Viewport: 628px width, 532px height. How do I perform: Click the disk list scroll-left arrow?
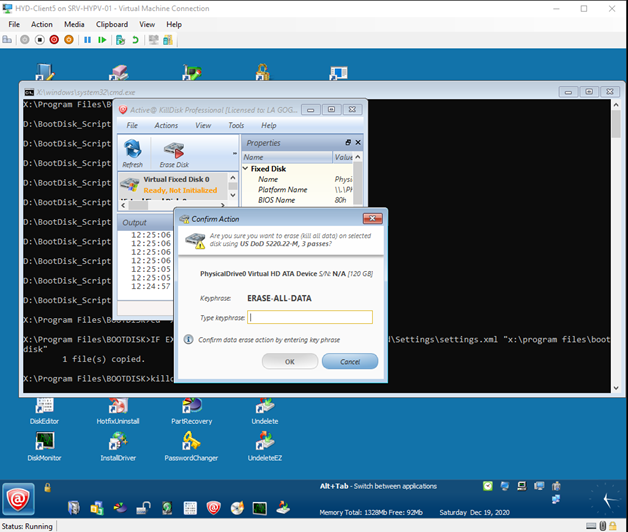click(123, 205)
